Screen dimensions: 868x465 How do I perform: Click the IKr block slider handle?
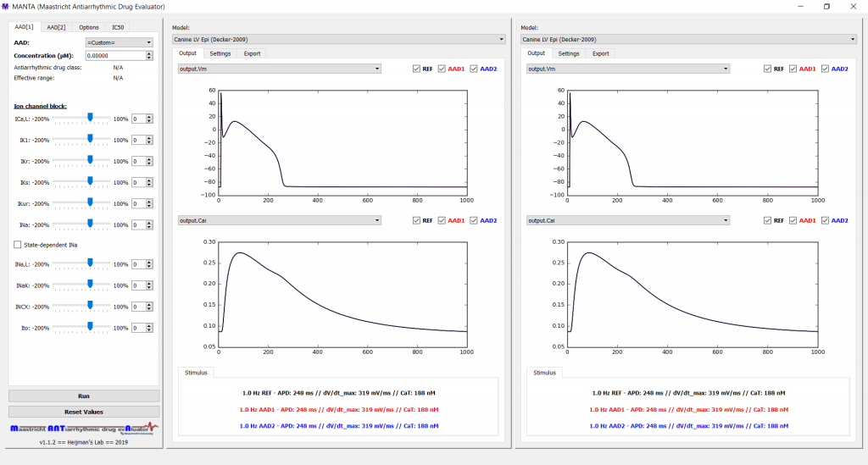coord(90,160)
